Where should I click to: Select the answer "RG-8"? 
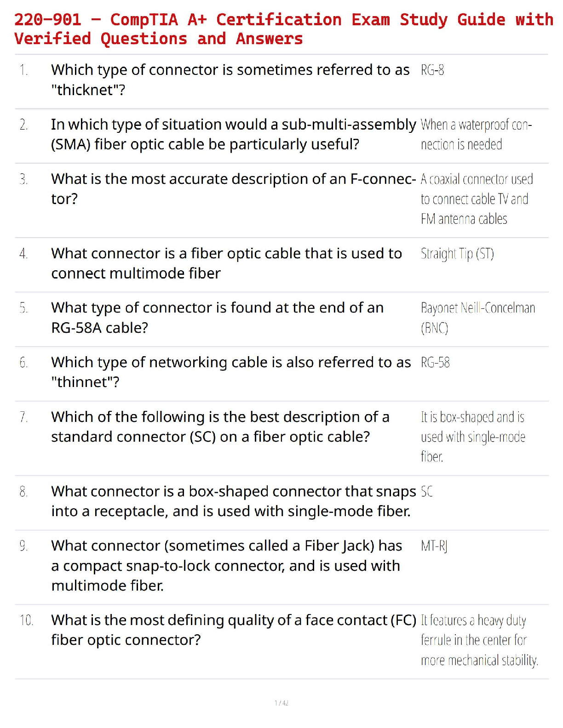click(432, 70)
